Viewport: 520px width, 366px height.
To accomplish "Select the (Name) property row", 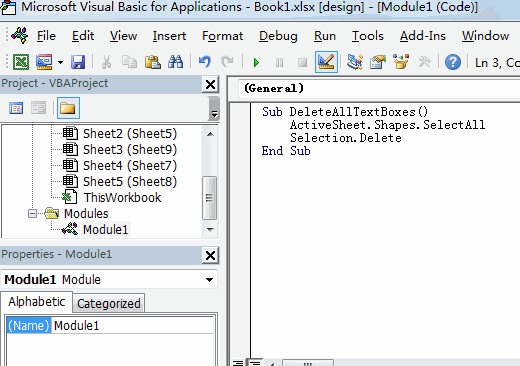I will (29, 325).
